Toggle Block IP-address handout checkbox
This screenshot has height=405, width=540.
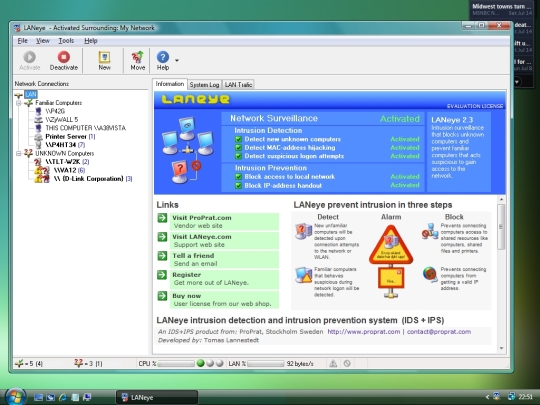pyautogui.click(x=238, y=185)
